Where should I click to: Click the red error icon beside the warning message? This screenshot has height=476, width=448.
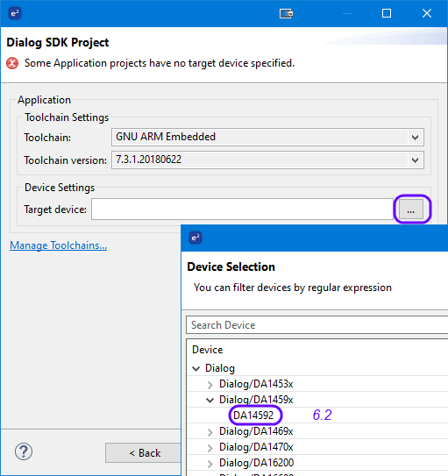pos(12,63)
